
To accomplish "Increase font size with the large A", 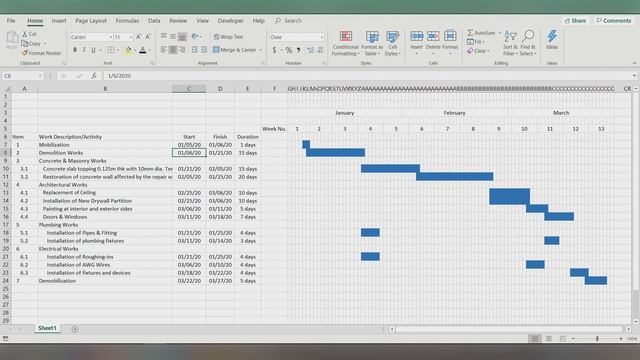I will click(138, 37).
